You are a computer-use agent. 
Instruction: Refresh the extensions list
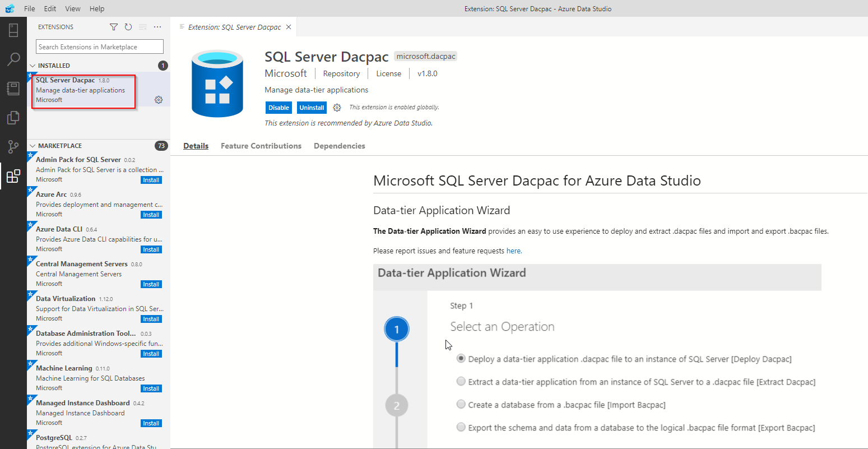click(x=128, y=27)
